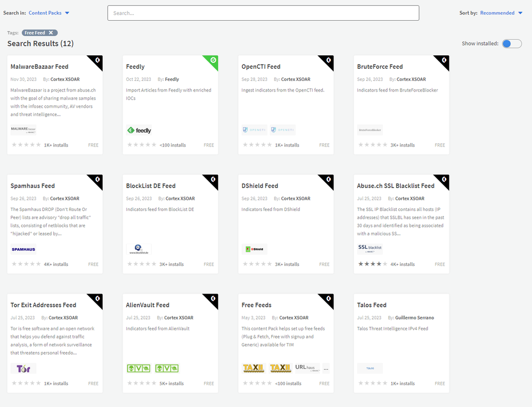Click the green installed badge on Feedly card

pos(212,60)
